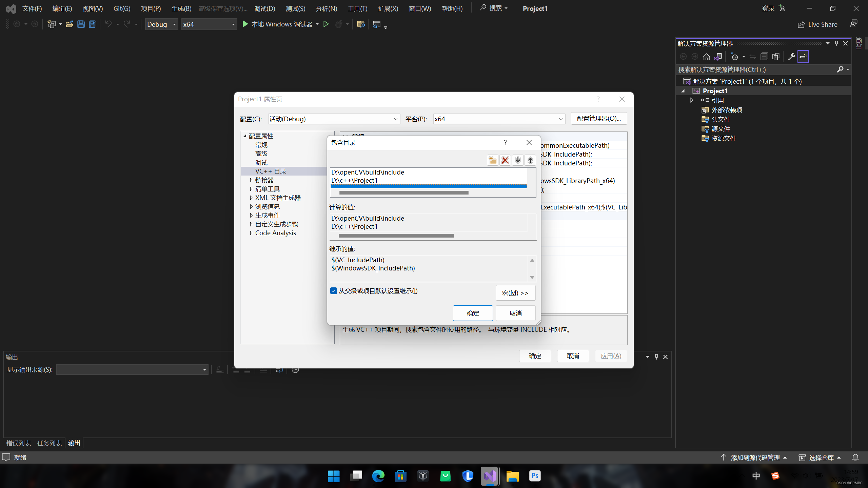Move path up with up-arrow icon
Screen dimensions: 868x488
click(x=530, y=160)
